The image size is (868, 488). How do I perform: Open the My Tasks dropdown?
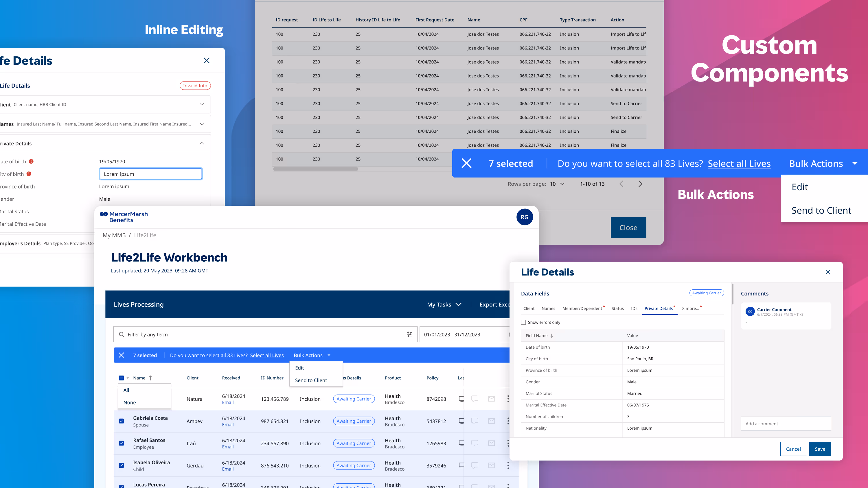coord(444,304)
